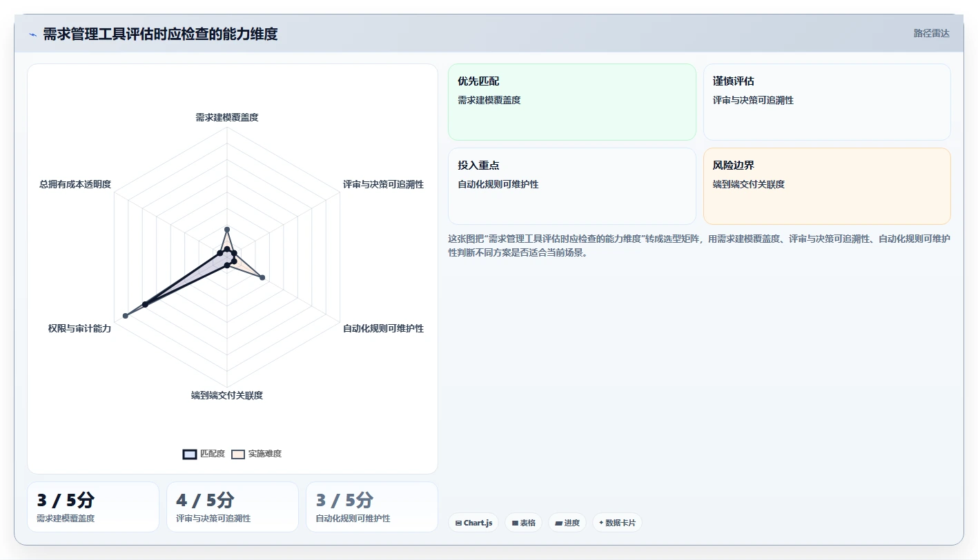The image size is (978, 560).
Task: Click the outer data point near 权限与审计能力
Action: 126,315
